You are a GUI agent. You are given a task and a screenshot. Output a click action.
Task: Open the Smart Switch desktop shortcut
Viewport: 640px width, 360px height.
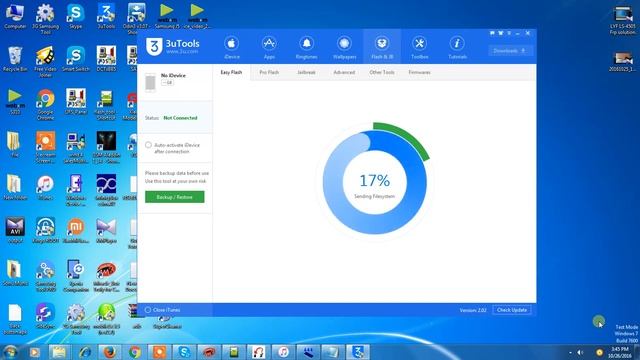pos(76,60)
